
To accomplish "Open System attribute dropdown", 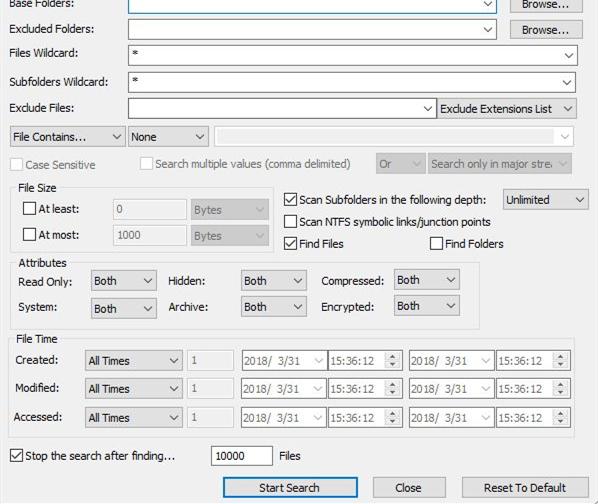I will coord(124,308).
